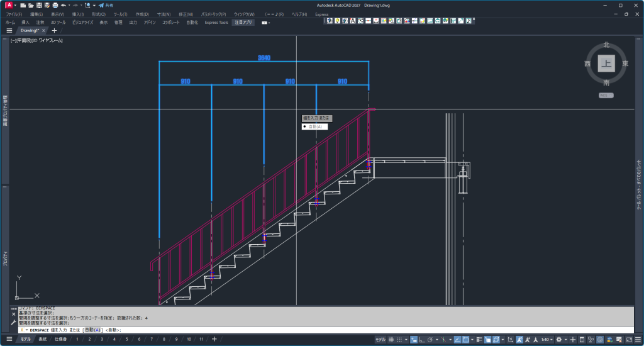Click the Open folder icon in quick access toolbar
This screenshot has width=644, height=346.
pyautogui.click(x=31, y=5)
